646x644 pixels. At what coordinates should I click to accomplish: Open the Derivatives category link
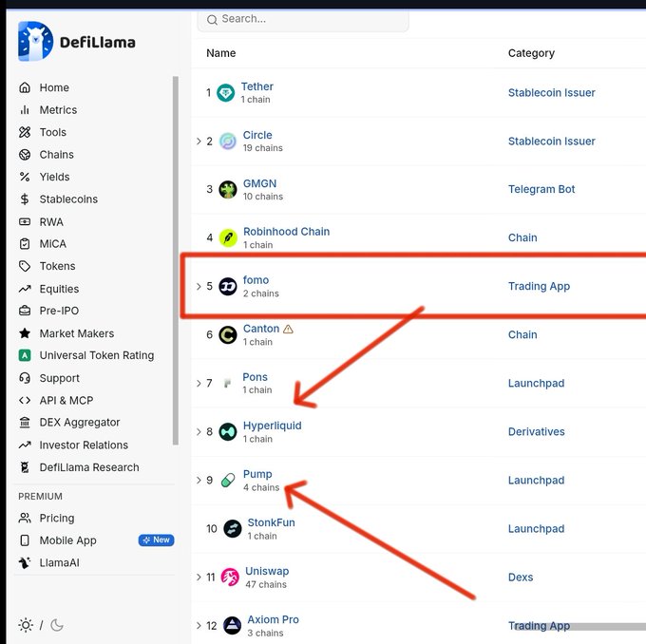(x=537, y=431)
